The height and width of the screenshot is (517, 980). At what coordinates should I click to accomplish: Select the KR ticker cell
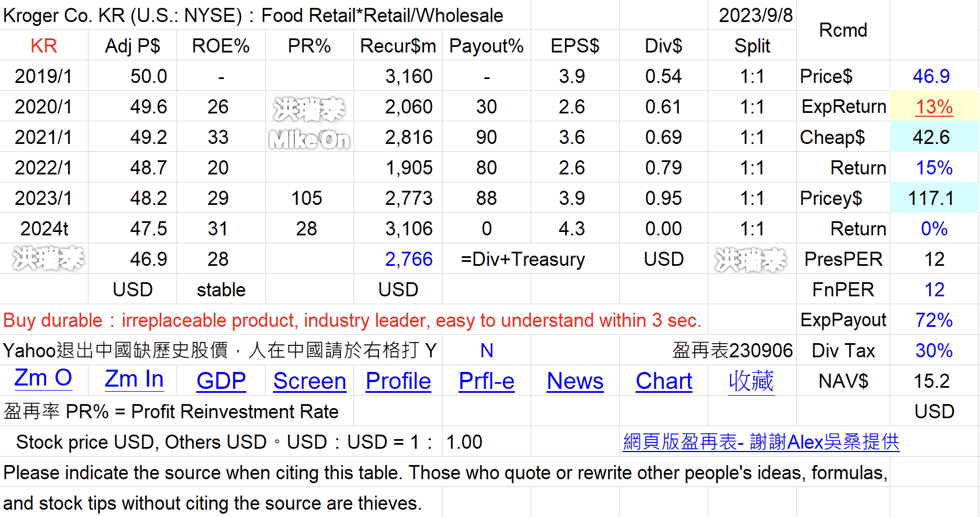tap(44, 46)
